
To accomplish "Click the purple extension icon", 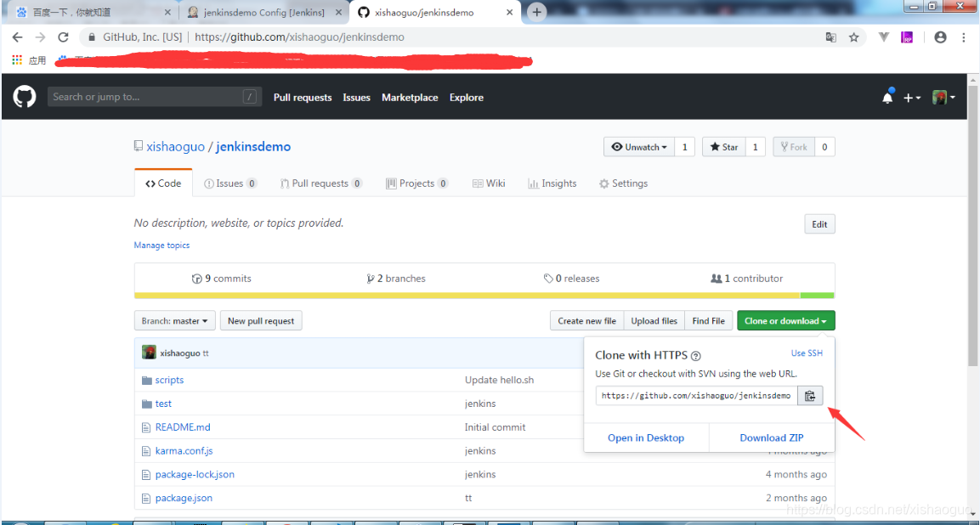I will [907, 37].
